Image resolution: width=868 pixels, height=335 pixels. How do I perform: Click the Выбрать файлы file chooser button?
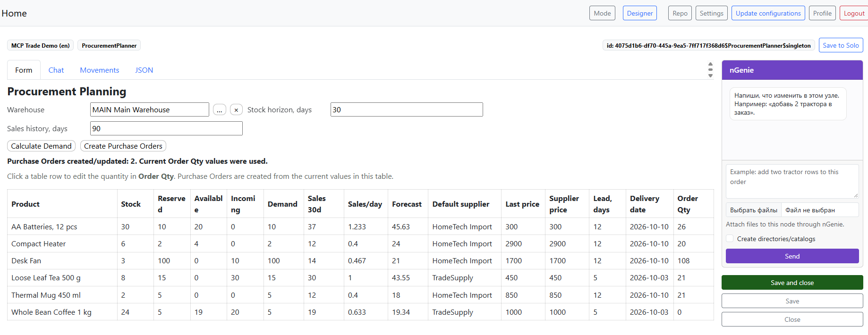[x=754, y=210]
